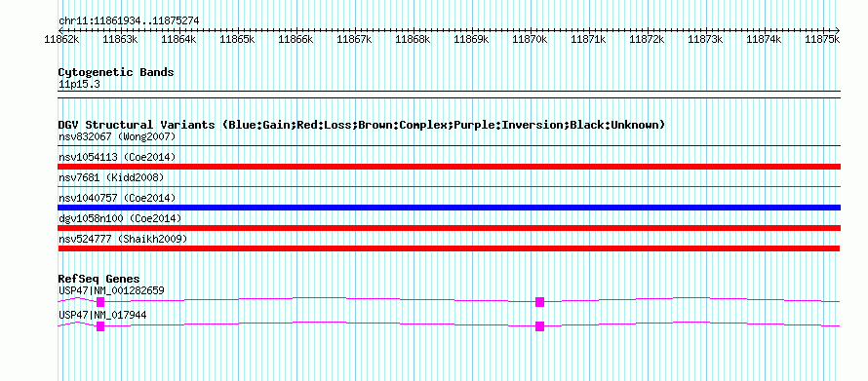This screenshot has width=868, height=381.
Task: Click the 11866k ruler tick label
Action: pos(296,39)
